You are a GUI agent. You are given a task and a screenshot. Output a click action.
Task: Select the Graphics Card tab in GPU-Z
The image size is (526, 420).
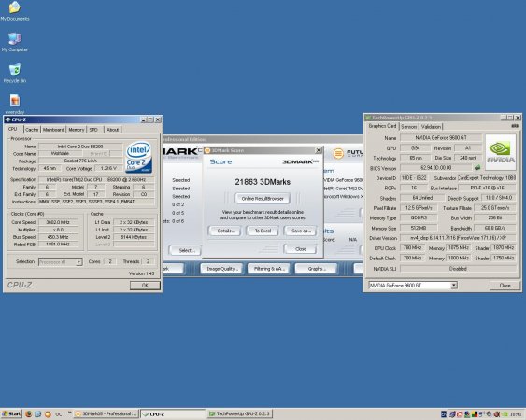(382, 126)
